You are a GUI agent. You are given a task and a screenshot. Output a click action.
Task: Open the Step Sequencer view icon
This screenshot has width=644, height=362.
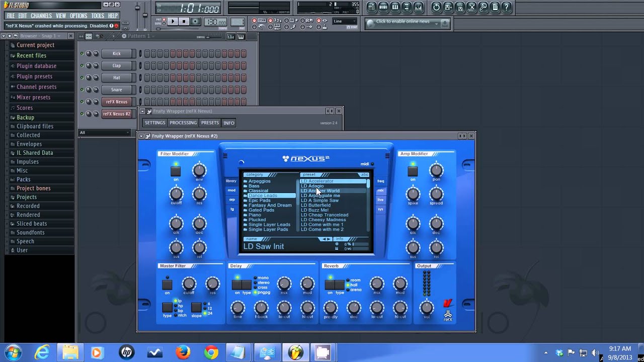pyautogui.click(x=383, y=7)
